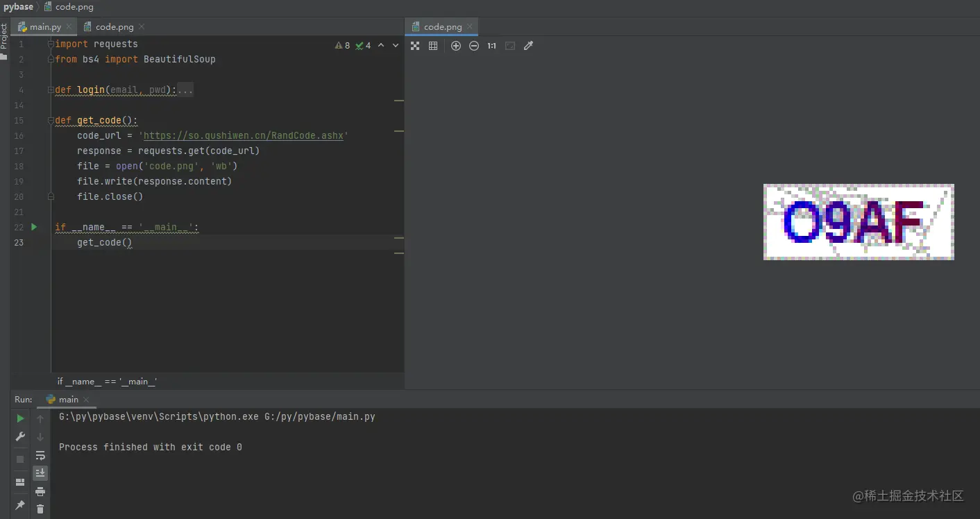Click the fold end marker on line 2
The height and width of the screenshot is (519, 980).
[51, 60]
